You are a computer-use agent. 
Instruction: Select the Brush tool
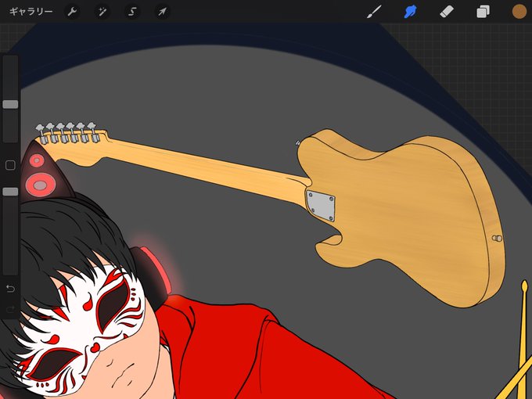pos(374,12)
